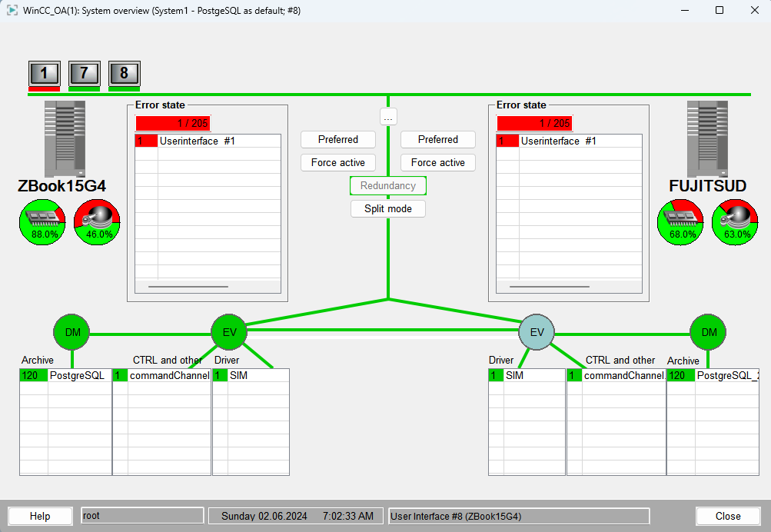Open ZBook15G4 memory usage gauge 88.0%
This screenshot has height=532, width=771.
[42, 223]
